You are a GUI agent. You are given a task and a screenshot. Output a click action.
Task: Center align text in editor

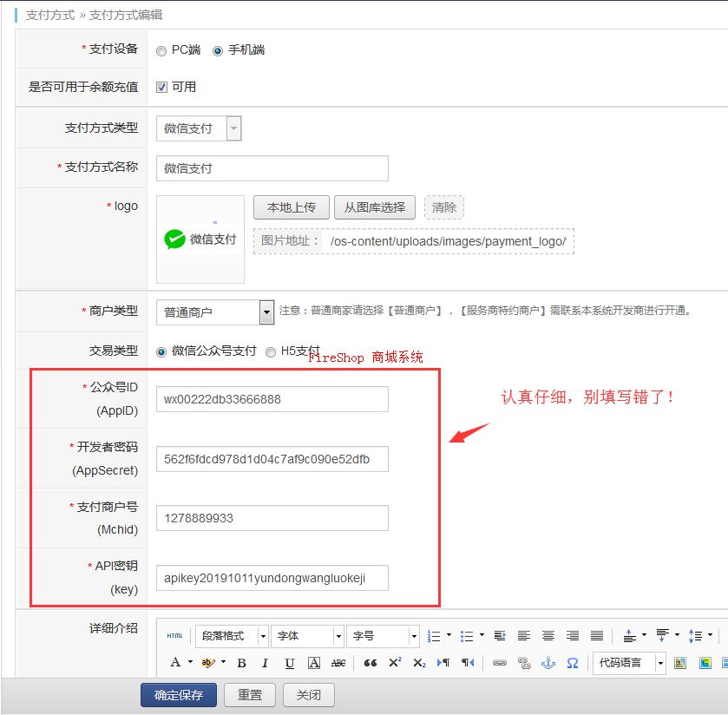548,636
